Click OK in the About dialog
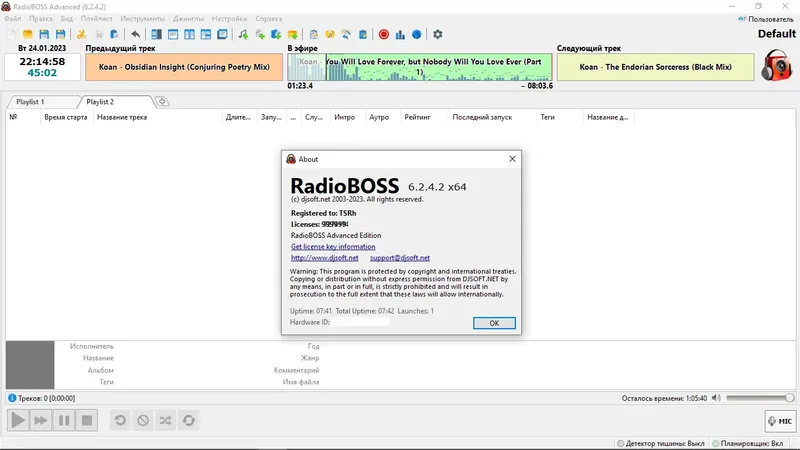This screenshot has width=800, height=450. [494, 323]
